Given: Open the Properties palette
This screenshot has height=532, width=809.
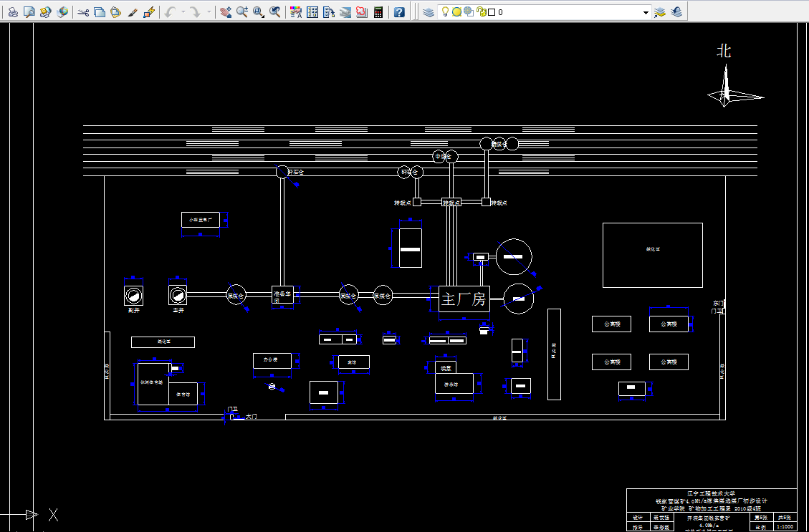Looking at the screenshot, I should [296, 12].
